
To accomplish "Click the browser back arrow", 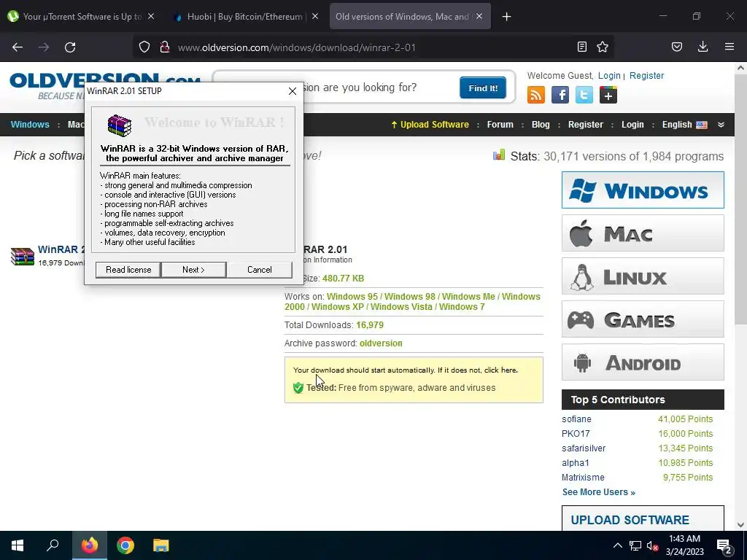I will point(18,47).
